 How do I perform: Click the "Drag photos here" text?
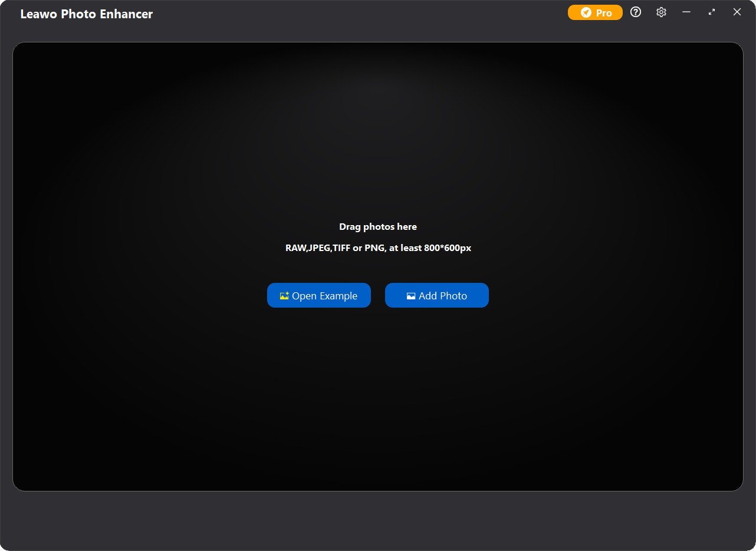tap(378, 227)
